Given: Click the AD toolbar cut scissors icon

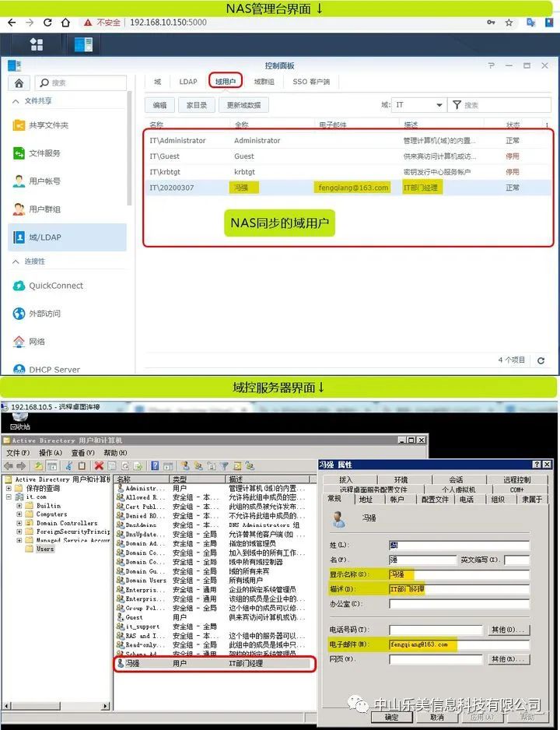Looking at the screenshot, I should pyautogui.click(x=69, y=465).
